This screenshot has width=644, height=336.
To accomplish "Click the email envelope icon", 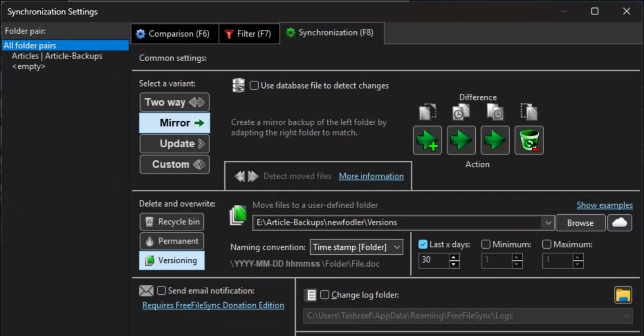I will (146, 290).
